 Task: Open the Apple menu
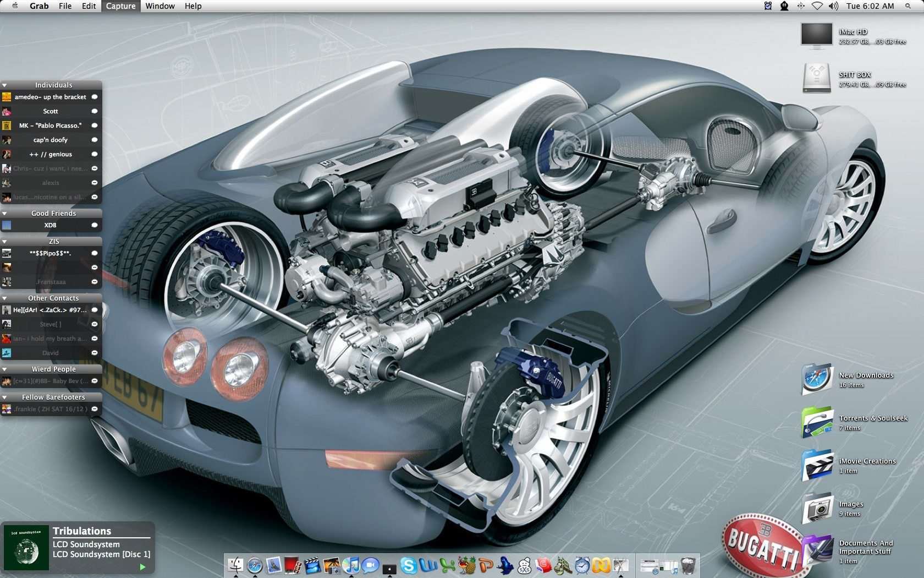click(x=15, y=6)
